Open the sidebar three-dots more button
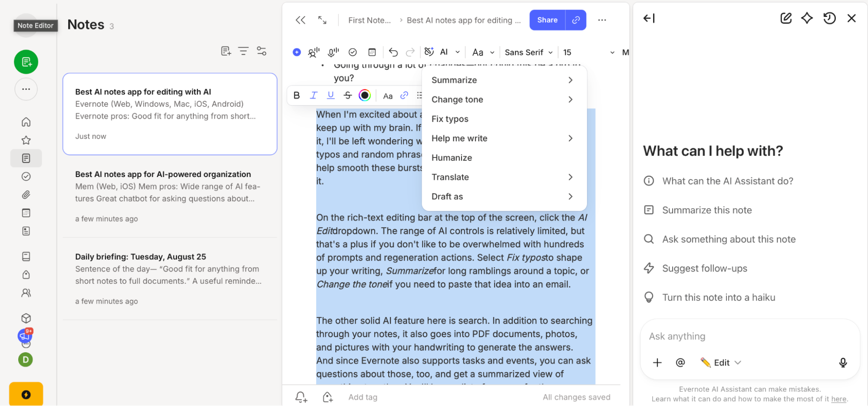 [26, 89]
